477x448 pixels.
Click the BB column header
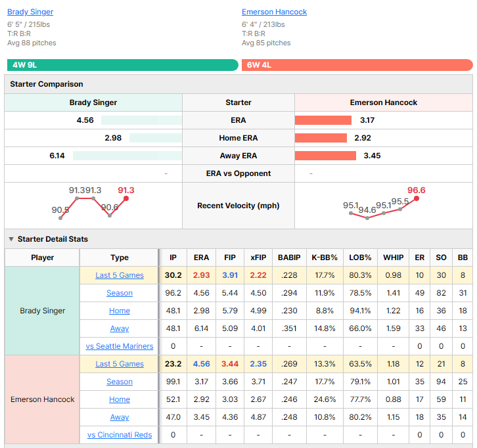[463, 258]
